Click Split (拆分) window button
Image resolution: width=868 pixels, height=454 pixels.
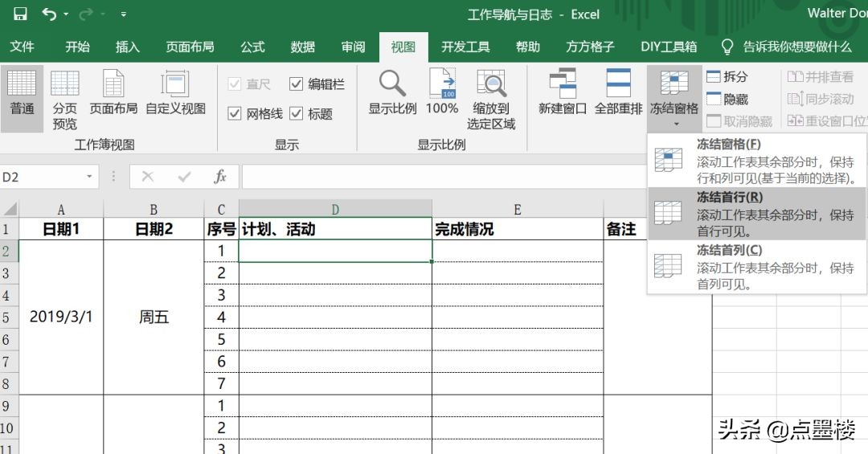pos(727,76)
